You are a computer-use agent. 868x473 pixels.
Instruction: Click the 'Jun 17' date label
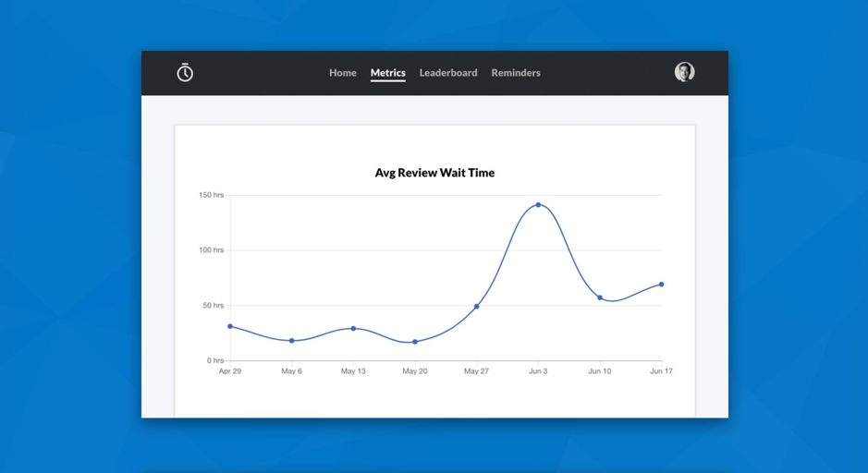click(662, 371)
